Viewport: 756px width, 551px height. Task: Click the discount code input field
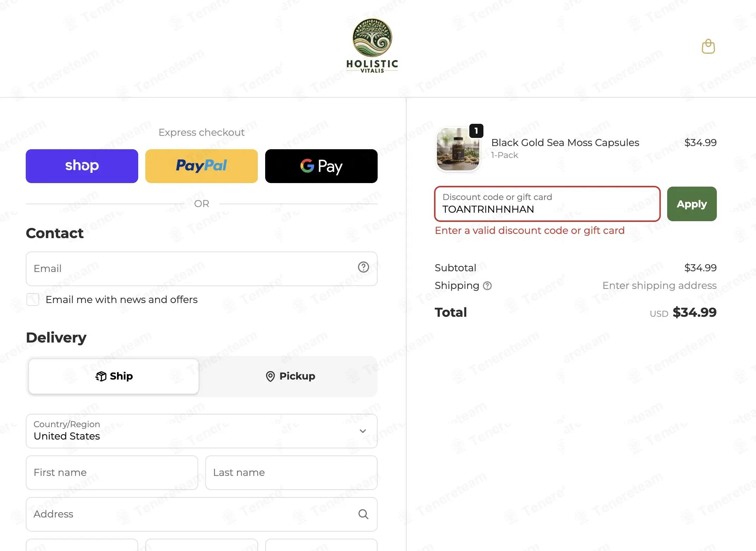(547, 204)
